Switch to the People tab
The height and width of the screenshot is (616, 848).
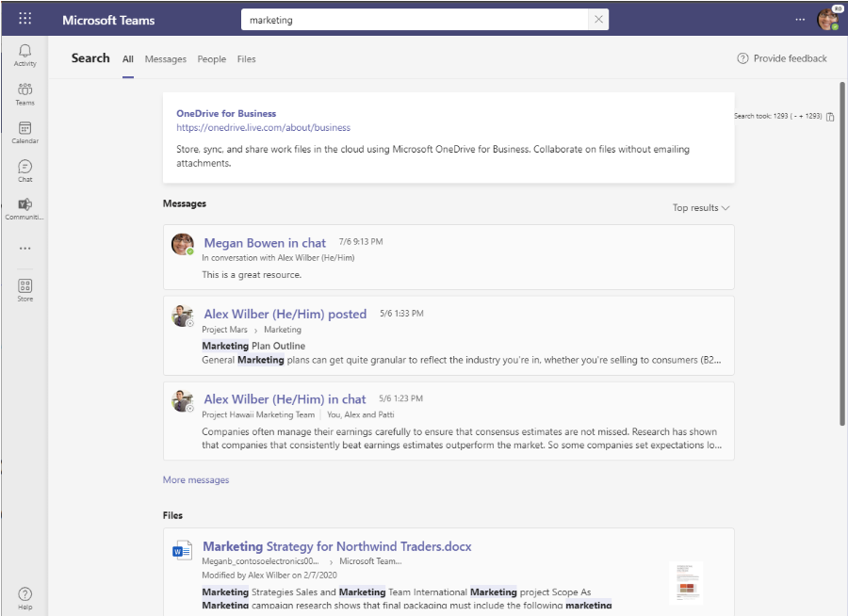[211, 59]
